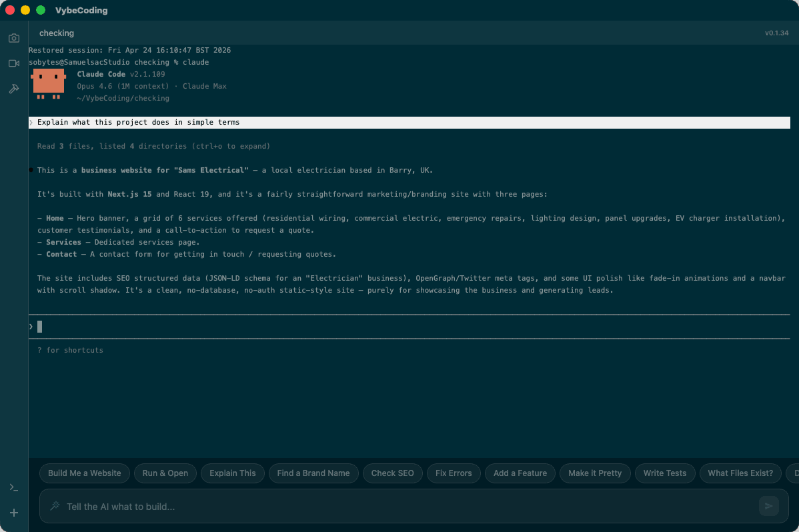This screenshot has width=799, height=532.
Task: Add a new session with plus icon
Action: tap(14, 513)
